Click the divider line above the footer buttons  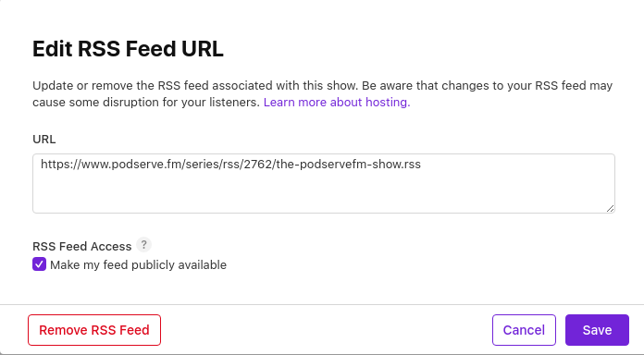coord(322,304)
